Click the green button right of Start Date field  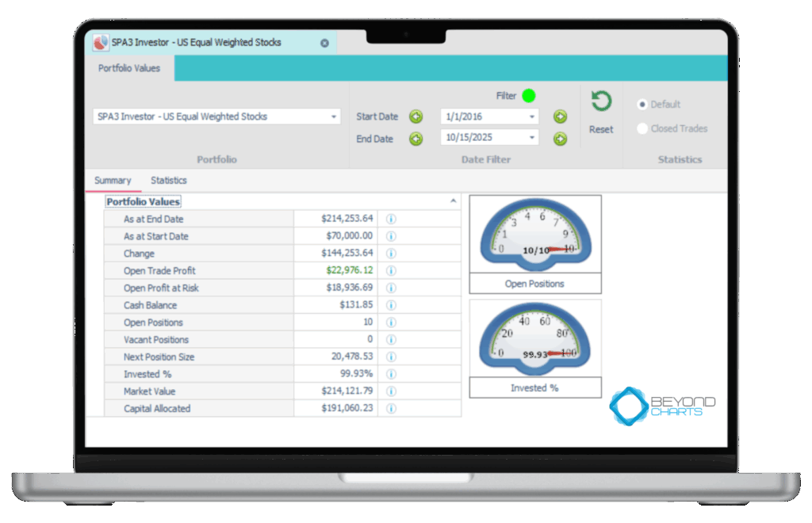tap(560, 116)
